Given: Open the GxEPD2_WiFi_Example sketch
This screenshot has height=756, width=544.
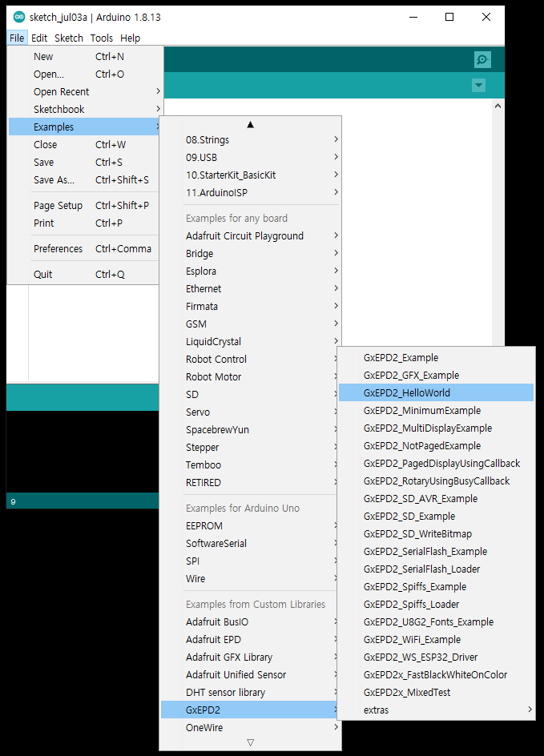Looking at the screenshot, I should click(437, 639).
